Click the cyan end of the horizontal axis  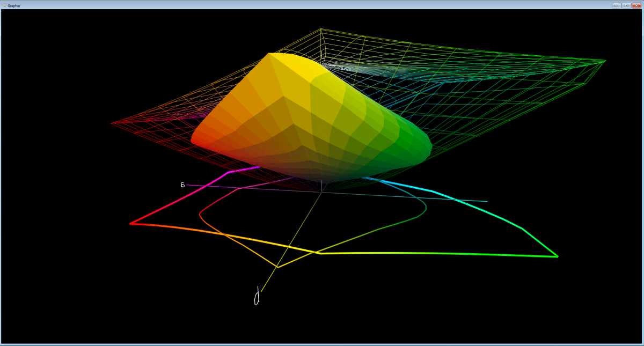(486, 201)
